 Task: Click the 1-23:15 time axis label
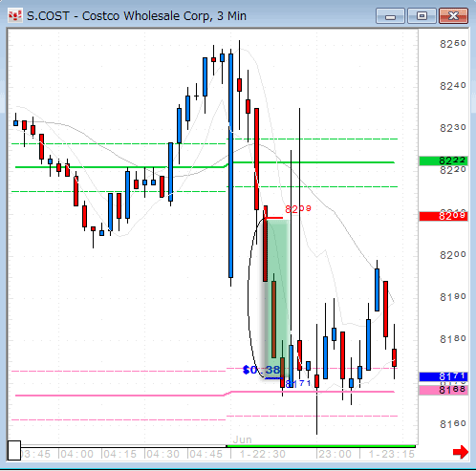tap(392, 454)
